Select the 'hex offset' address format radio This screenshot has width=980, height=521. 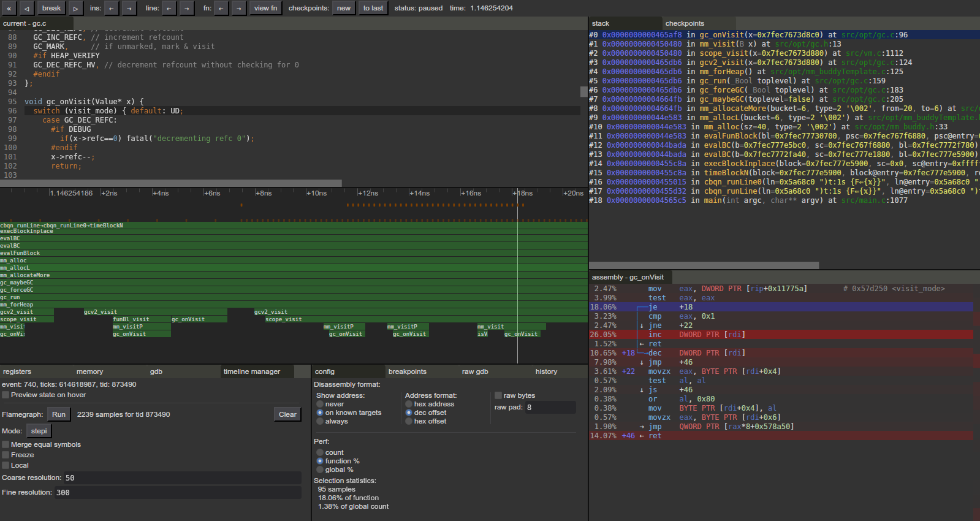(x=409, y=421)
